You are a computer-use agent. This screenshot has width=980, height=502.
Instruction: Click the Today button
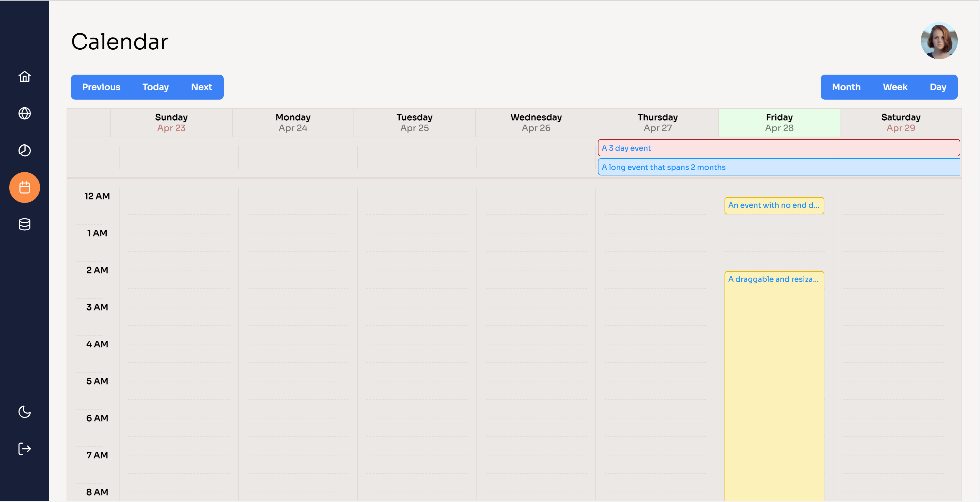coord(155,87)
